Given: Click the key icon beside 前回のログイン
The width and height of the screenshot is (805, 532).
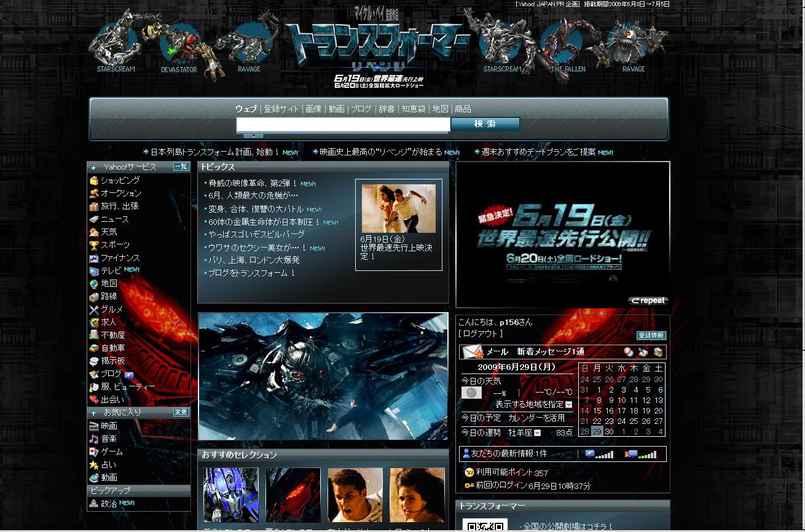Looking at the screenshot, I should (469, 486).
